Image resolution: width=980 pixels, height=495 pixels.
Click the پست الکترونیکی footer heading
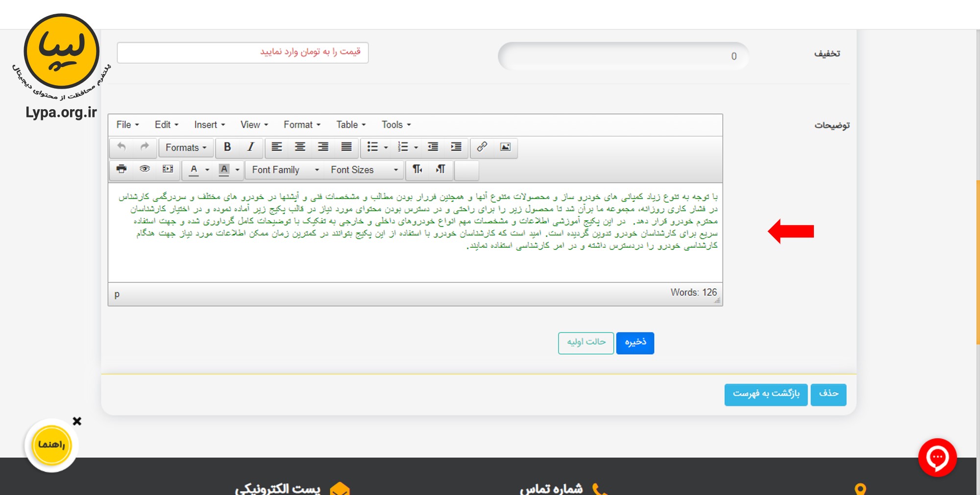pyautogui.click(x=277, y=489)
